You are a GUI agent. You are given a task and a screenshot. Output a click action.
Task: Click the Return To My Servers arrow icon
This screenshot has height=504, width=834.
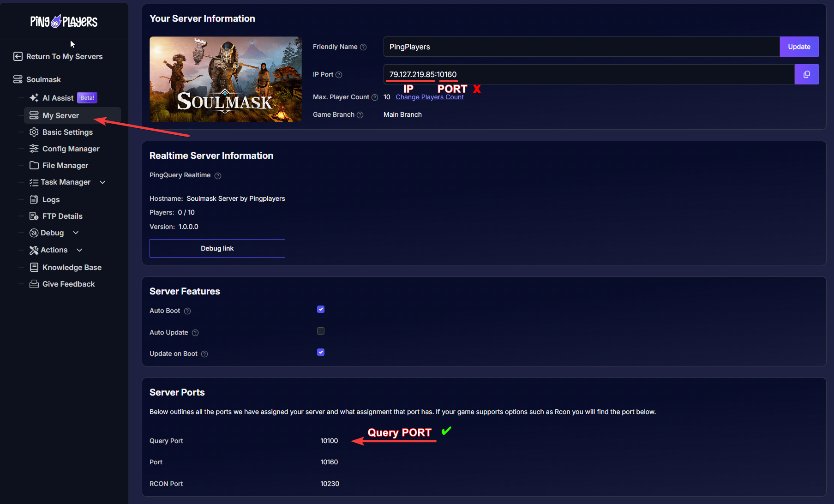coord(18,56)
